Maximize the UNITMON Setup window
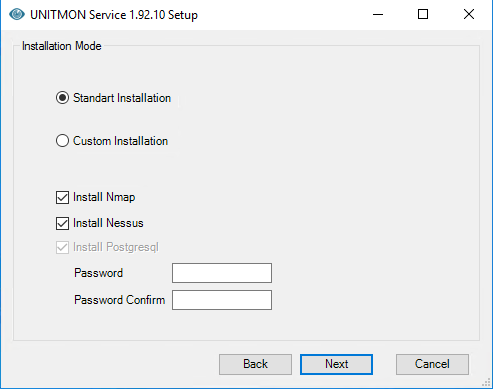This screenshot has width=493, height=389. click(x=423, y=14)
